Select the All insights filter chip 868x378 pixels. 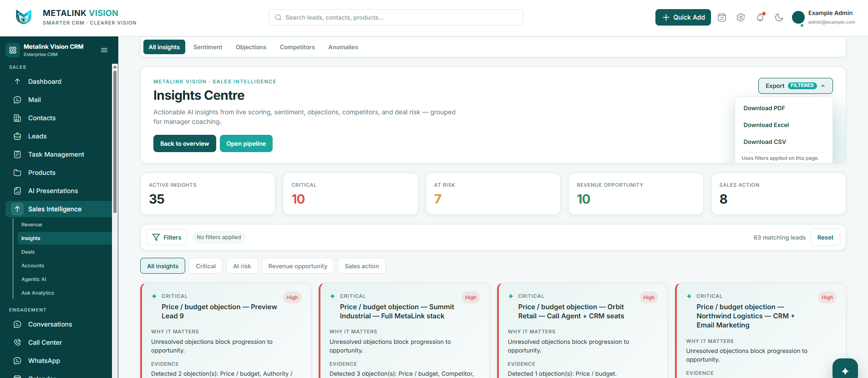[162, 266]
